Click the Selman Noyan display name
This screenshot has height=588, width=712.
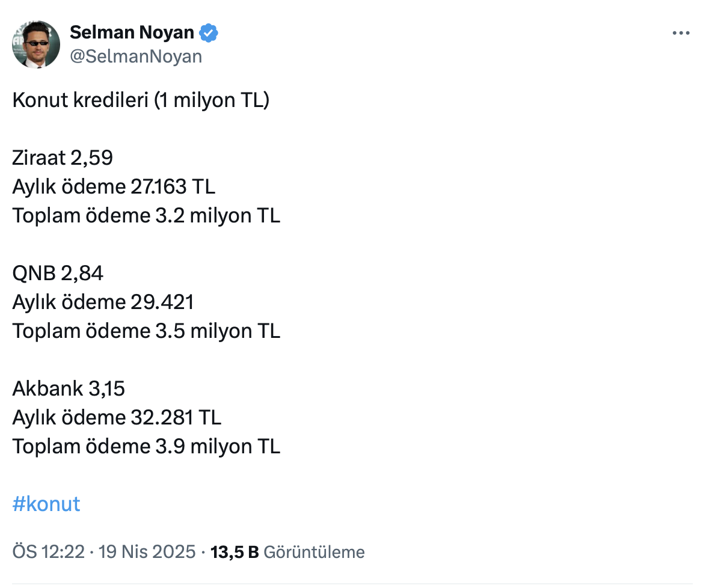pos(133,33)
